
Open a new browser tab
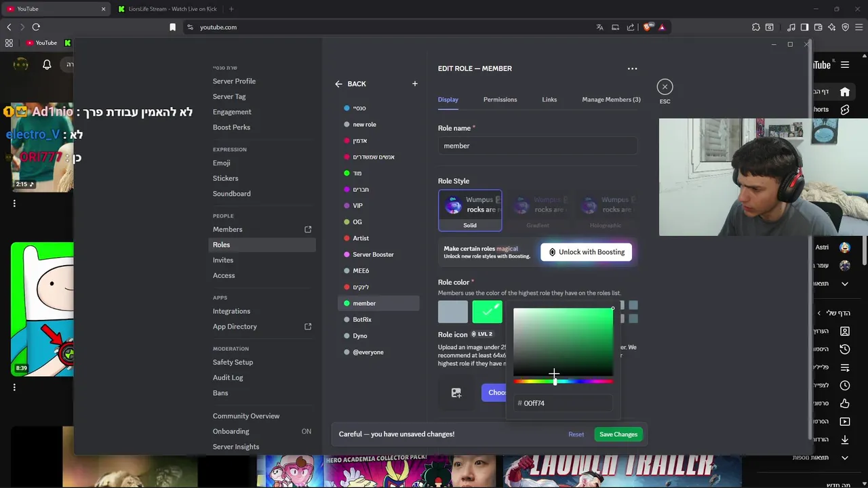231,9
